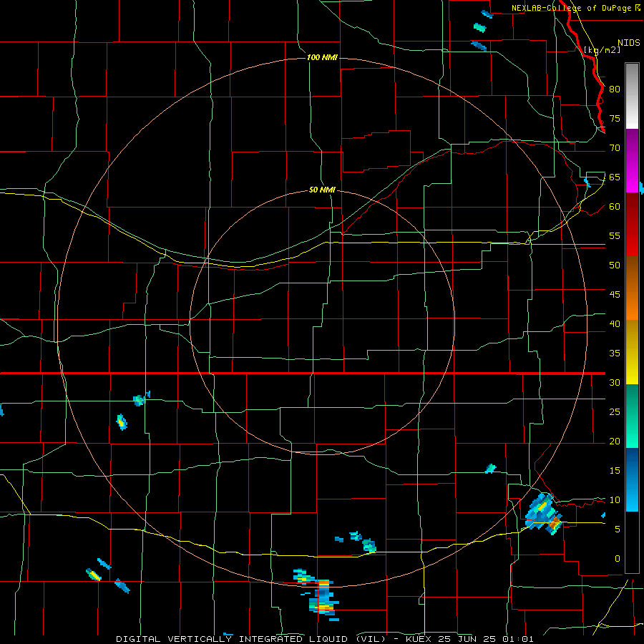Click the 70 value on the color scale
This screenshot has height=644, width=644.
(615, 148)
